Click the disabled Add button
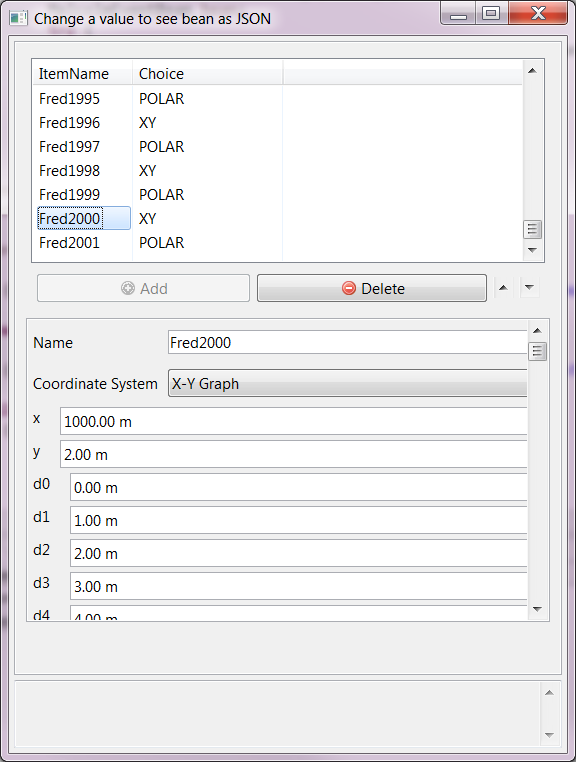 143,288
